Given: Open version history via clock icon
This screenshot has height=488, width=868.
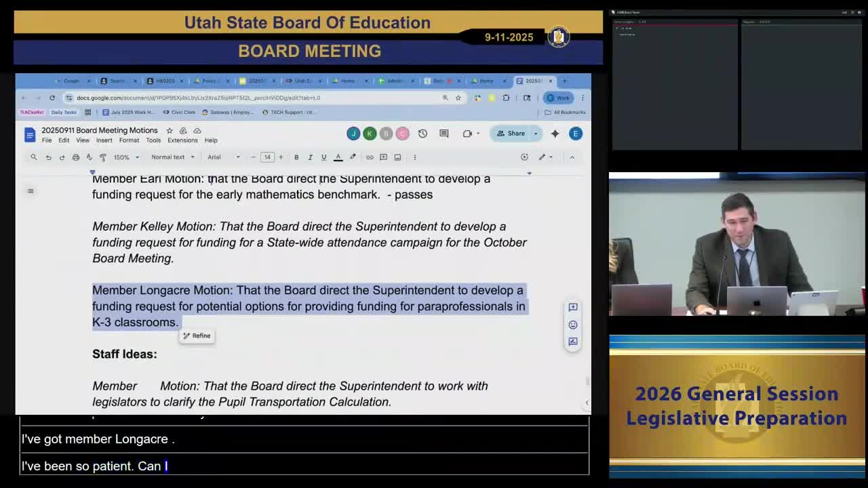Looking at the screenshot, I should (422, 134).
